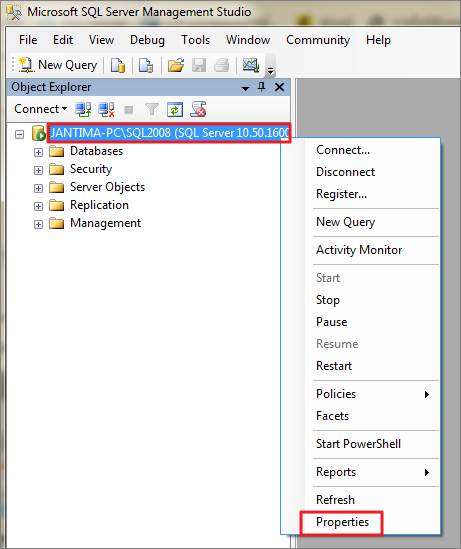Screen dimensions: 461x549
Task: Open the Help menu
Action: pos(378,40)
